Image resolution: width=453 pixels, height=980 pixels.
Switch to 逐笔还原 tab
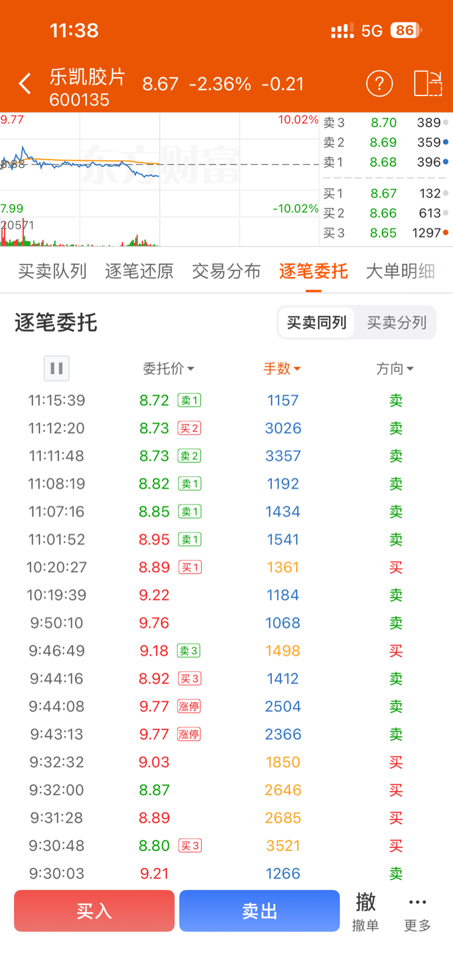pos(139,271)
